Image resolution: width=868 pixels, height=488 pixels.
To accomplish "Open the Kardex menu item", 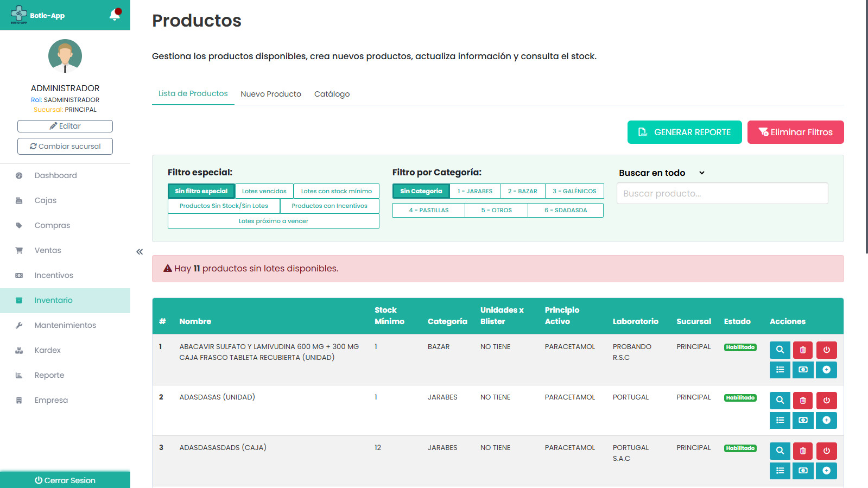I will (48, 350).
